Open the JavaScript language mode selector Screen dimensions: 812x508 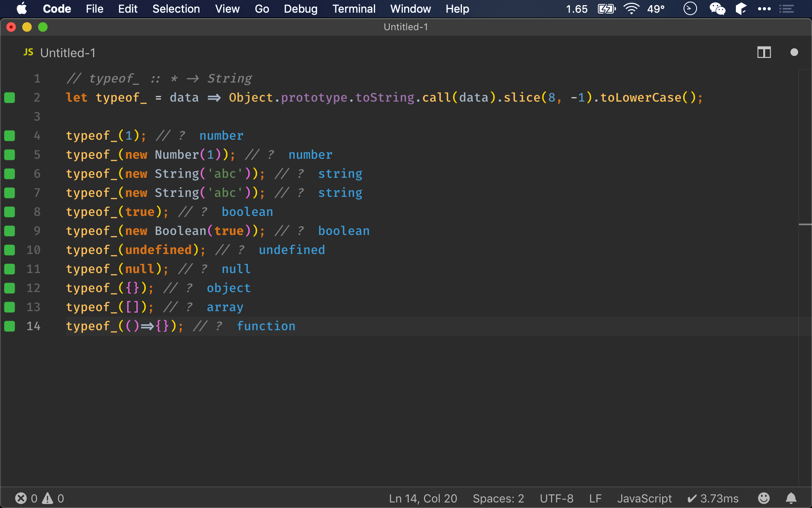(x=644, y=498)
